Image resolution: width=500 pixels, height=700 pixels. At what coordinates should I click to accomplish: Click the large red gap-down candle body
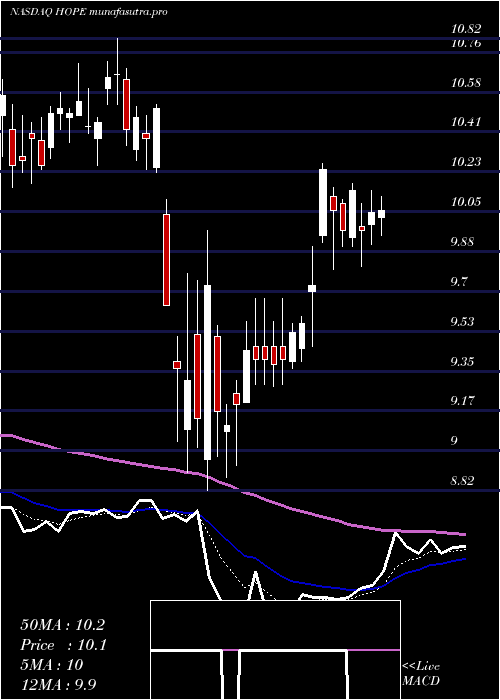166,260
